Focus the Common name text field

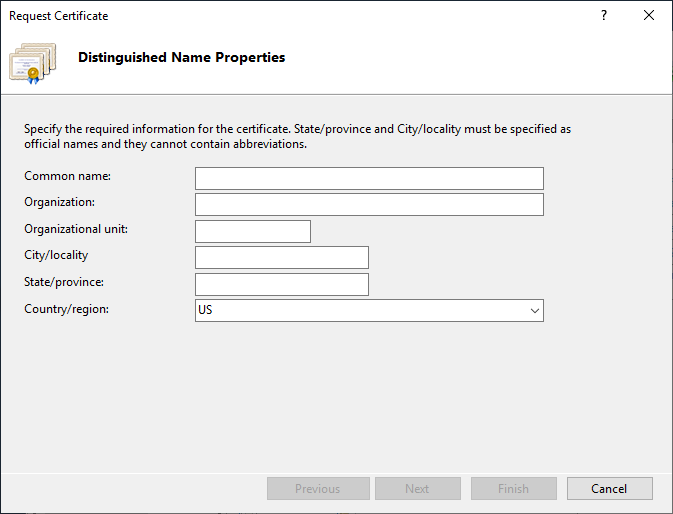pos(369,178)
